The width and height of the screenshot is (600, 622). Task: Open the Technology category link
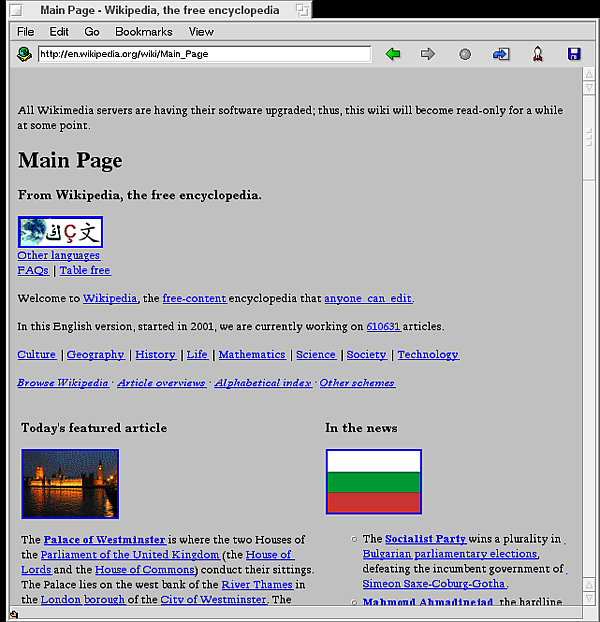coord(428,355)
